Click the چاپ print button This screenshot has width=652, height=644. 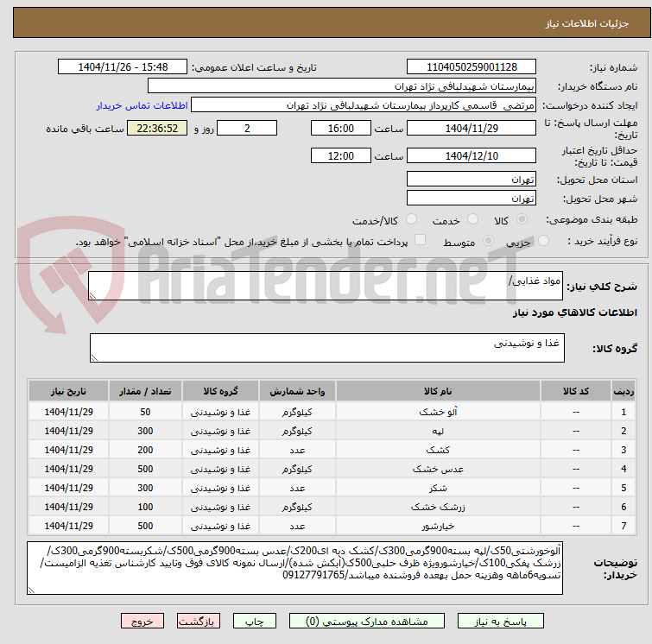255,622
